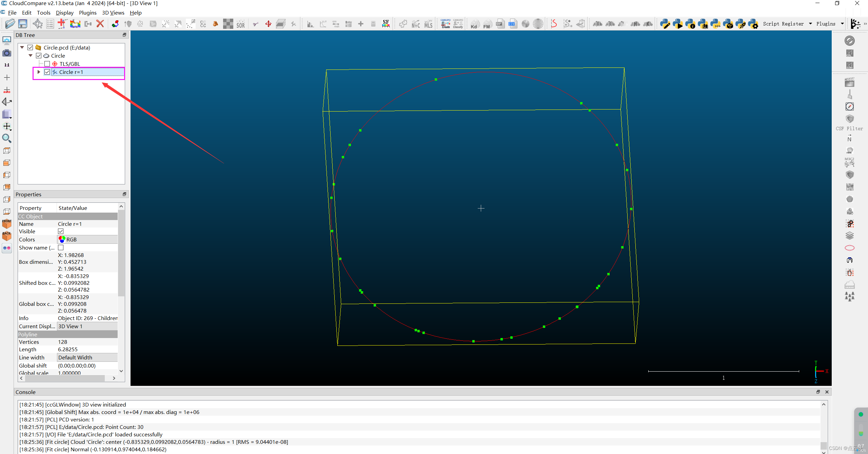Expand the toolbar overflow chevron

tap(865, 24)
